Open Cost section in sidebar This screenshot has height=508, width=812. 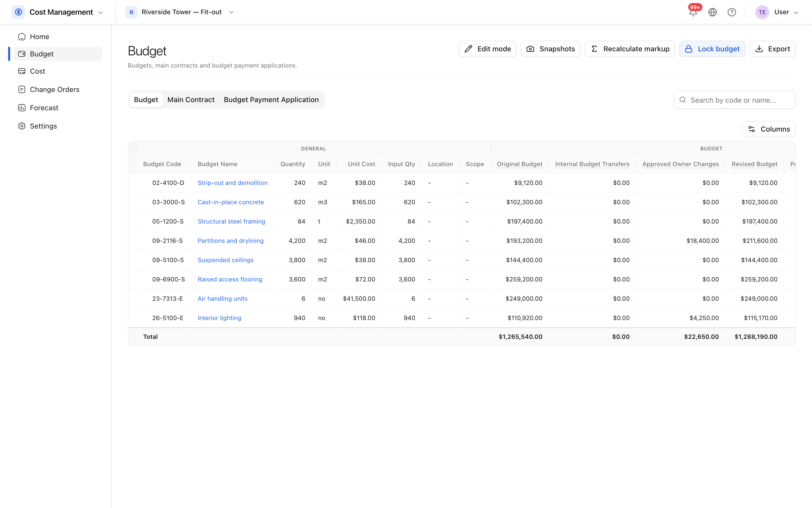(x=58, y=71)
